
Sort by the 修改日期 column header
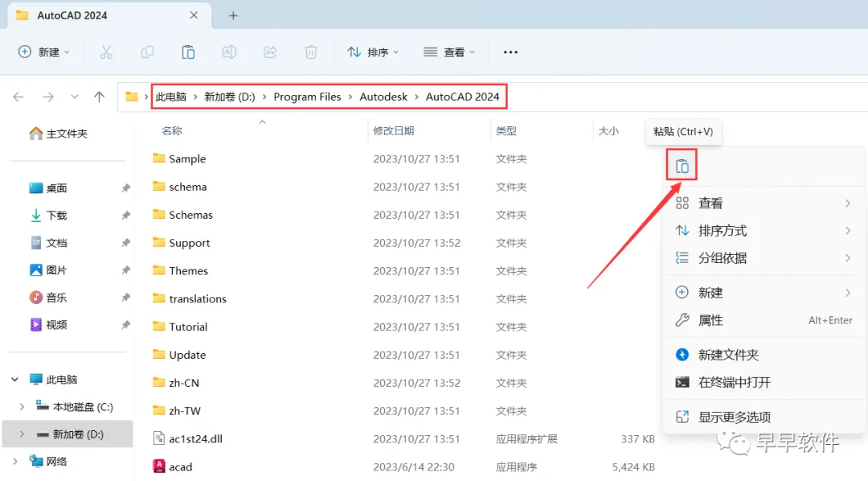(394, 131)
